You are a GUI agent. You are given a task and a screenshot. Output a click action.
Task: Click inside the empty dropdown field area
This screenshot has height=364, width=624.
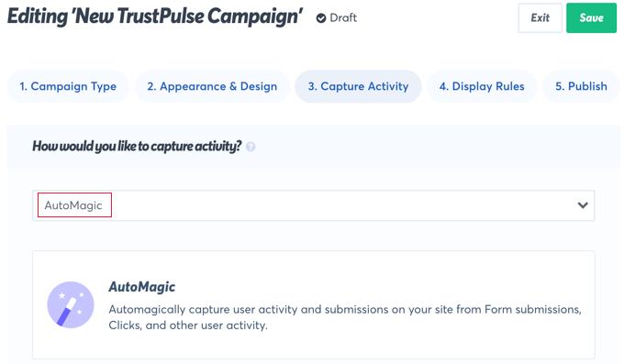click(x=342, y=205)
